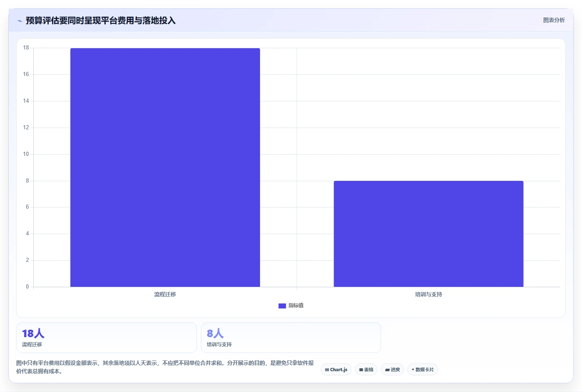Open the 8人 培训与支持 data card
This screenshot has width=582, height=392.
pos(291,338)
